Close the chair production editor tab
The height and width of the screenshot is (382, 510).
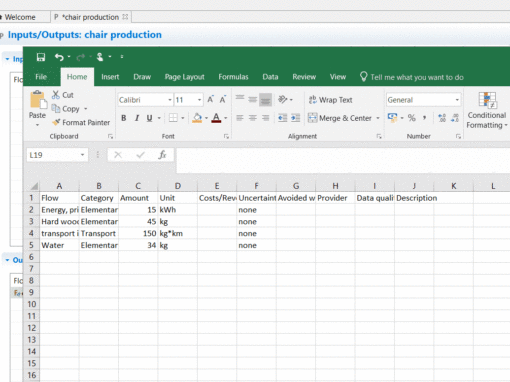point(125,17)
